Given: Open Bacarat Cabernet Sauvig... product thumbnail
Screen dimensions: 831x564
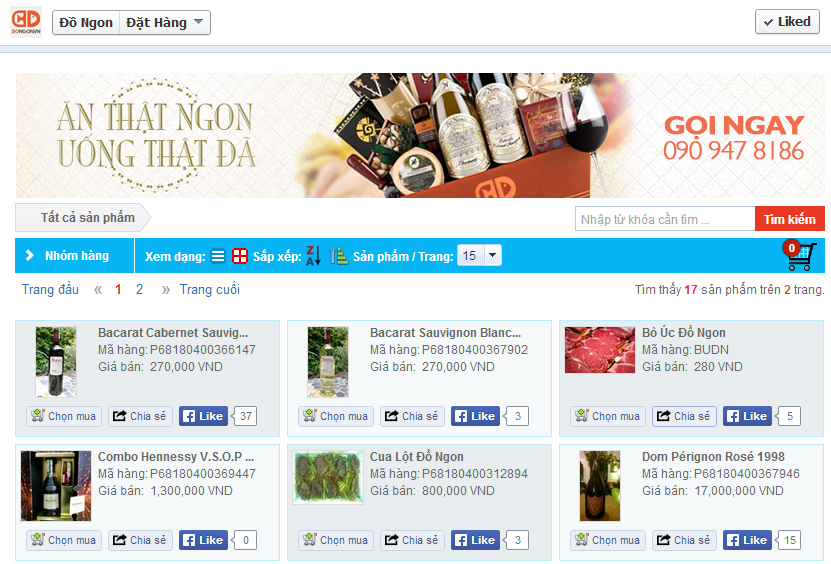Looking at the screenshot, I should (56, 362).
